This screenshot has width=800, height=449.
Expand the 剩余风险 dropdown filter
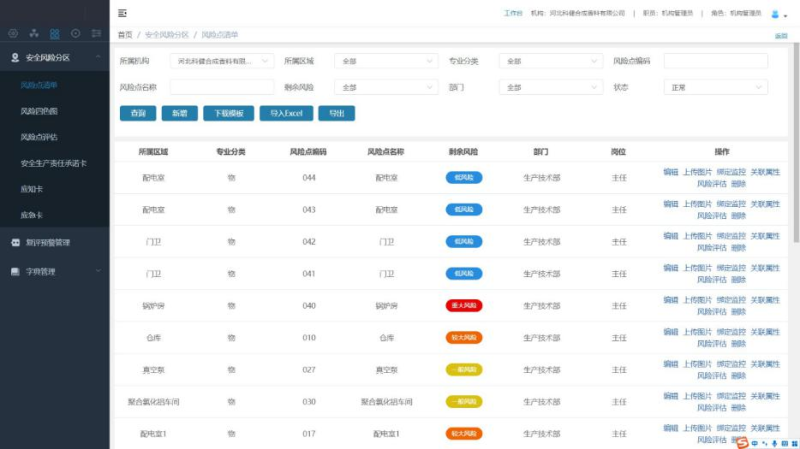(x=386, y=88)
